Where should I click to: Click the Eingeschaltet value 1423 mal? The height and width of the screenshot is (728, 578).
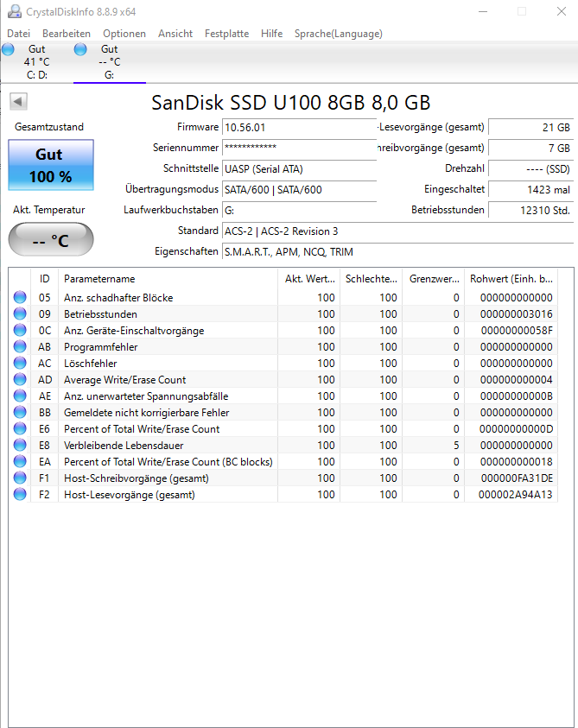pyautogui.click(x=531, y=189)
